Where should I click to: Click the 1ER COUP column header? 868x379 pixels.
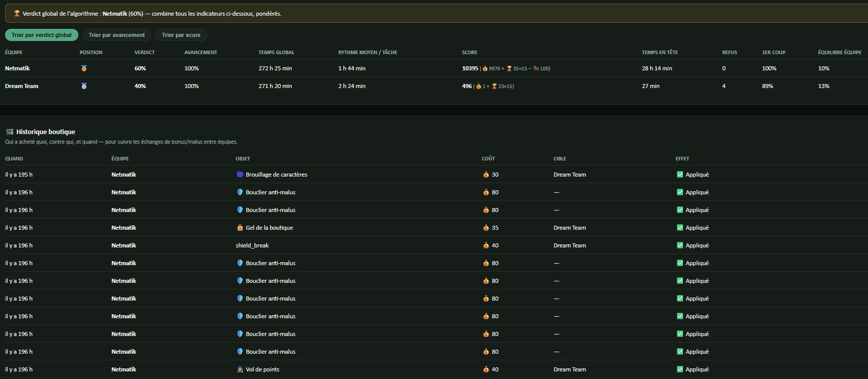click(773, 53)
